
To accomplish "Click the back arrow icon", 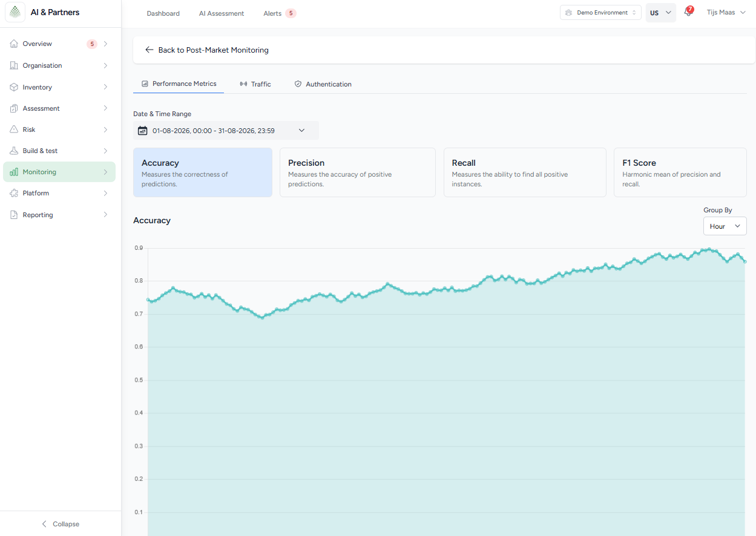I will [x=150, y=50].
